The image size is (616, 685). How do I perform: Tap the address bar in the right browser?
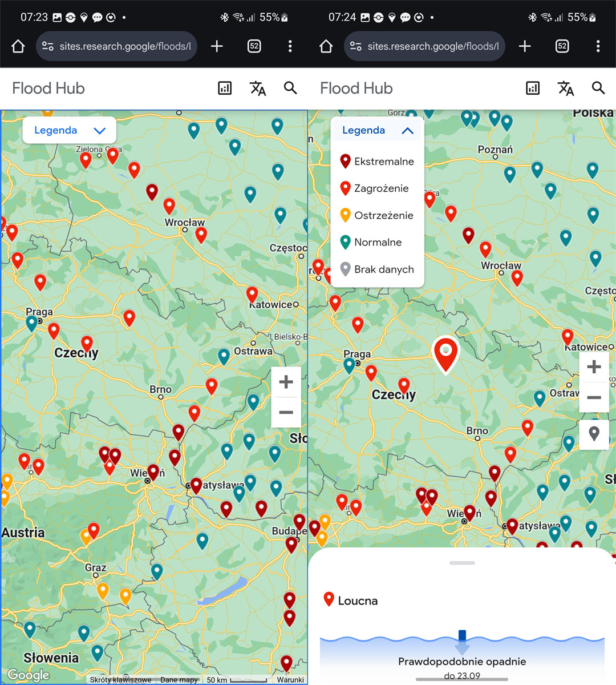point(425,46)
